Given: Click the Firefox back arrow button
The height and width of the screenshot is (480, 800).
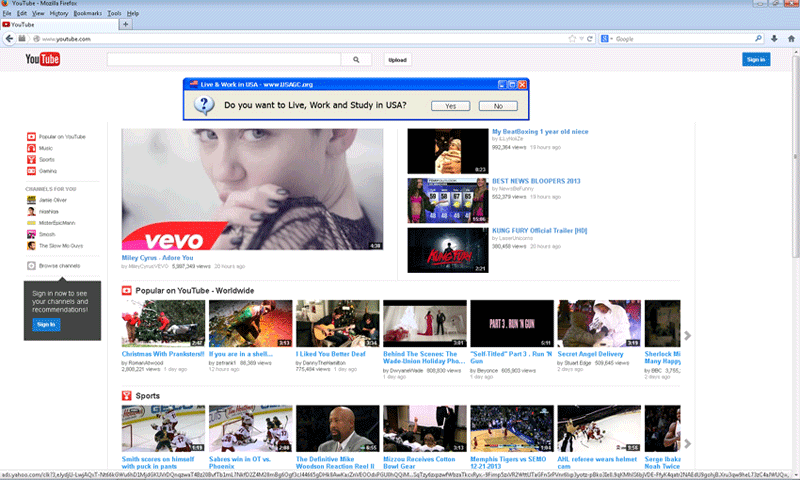Looking at the screenshot, I should click(9, 39).
